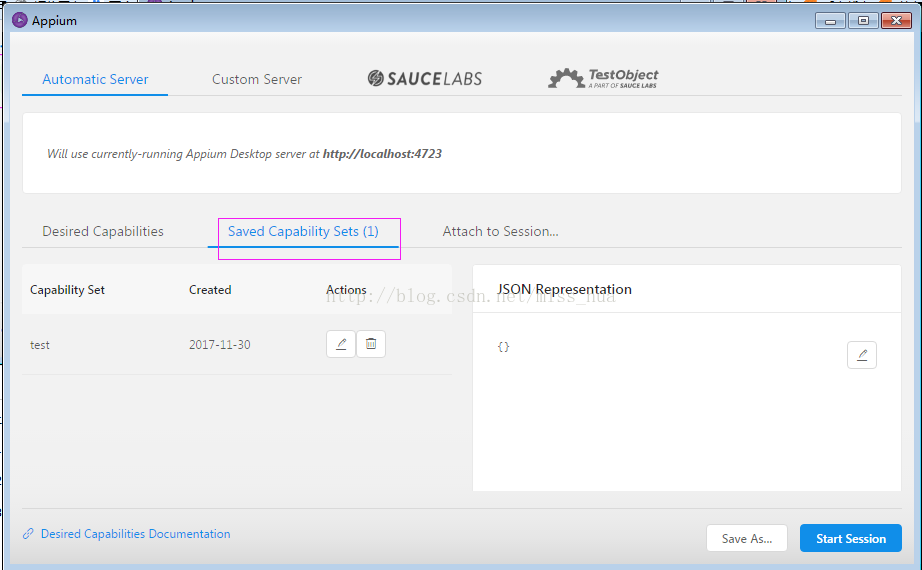Click the Save As... button
Image resolution: width=922 pixels, height=570 pixels.
(x=747, y=538)
